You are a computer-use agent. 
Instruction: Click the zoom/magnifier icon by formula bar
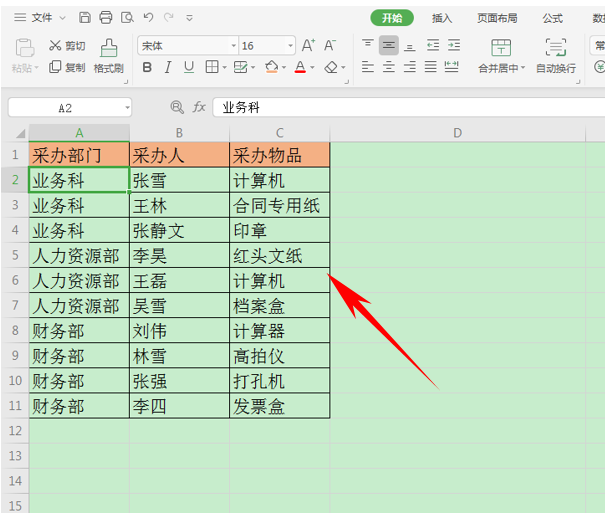click(x=177, y=107)
